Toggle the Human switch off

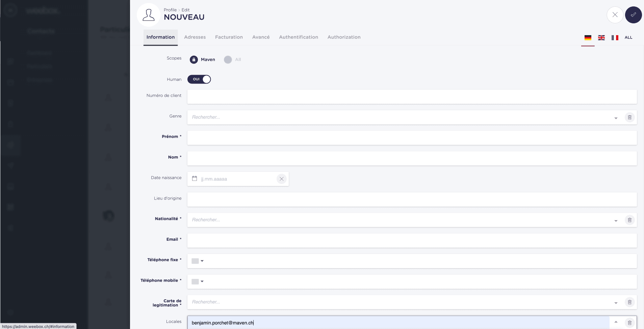pyautogui.click(x=199, y=79)
